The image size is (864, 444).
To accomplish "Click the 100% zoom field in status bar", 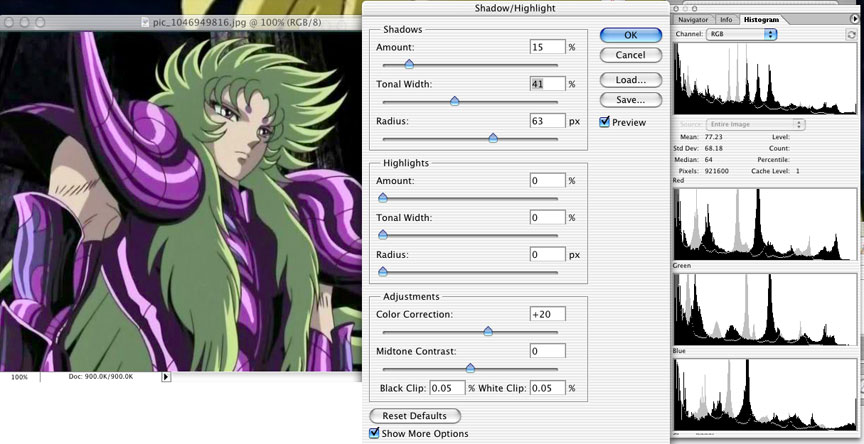I will click(20, 377).
